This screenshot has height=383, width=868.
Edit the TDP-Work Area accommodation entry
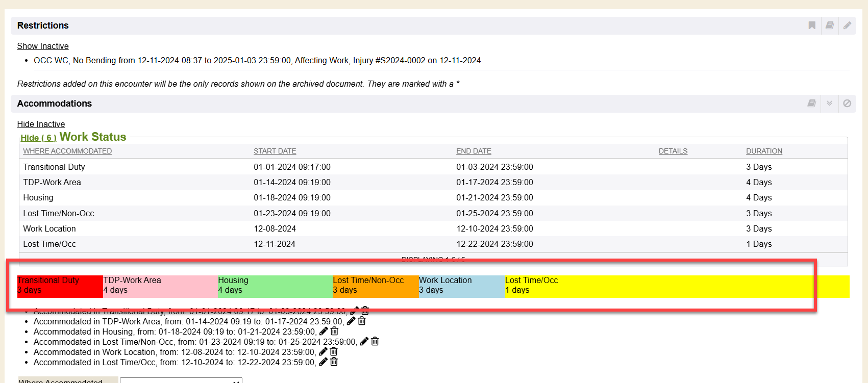pyautogui.click(x=351, y=321)
